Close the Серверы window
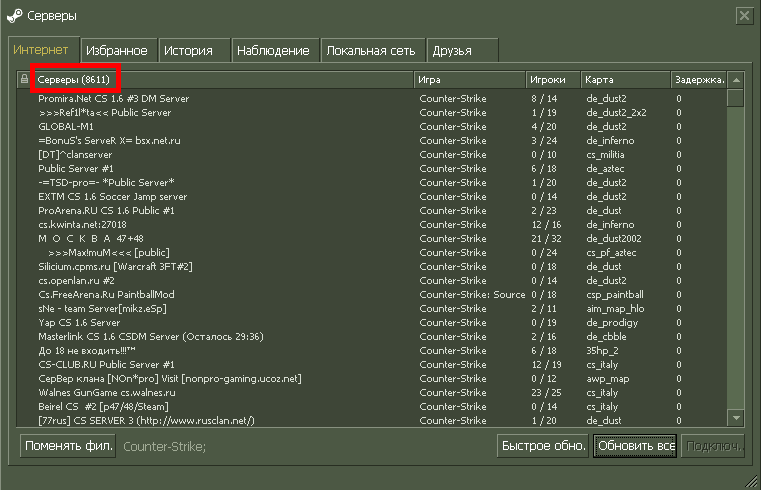 coord(745,15)
